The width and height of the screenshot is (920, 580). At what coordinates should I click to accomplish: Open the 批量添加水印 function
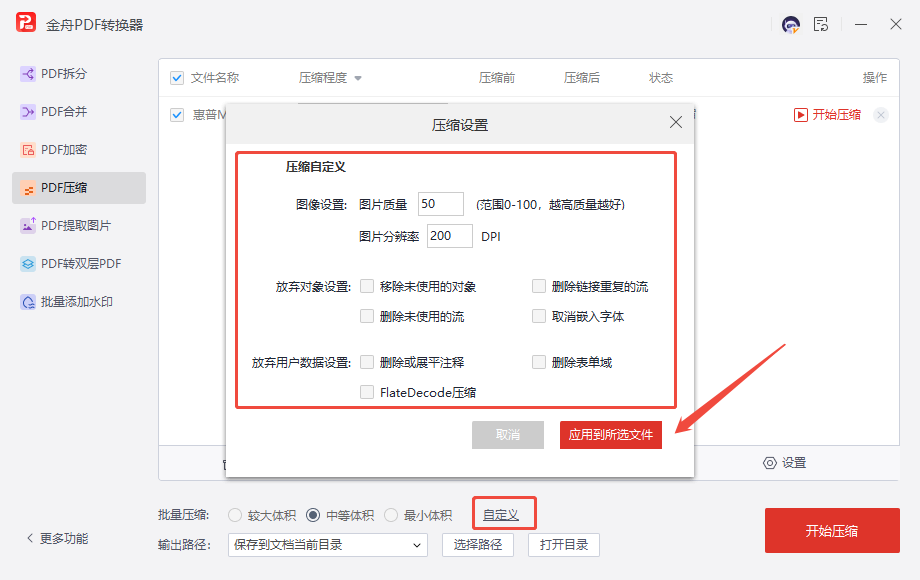click(79, 302)
